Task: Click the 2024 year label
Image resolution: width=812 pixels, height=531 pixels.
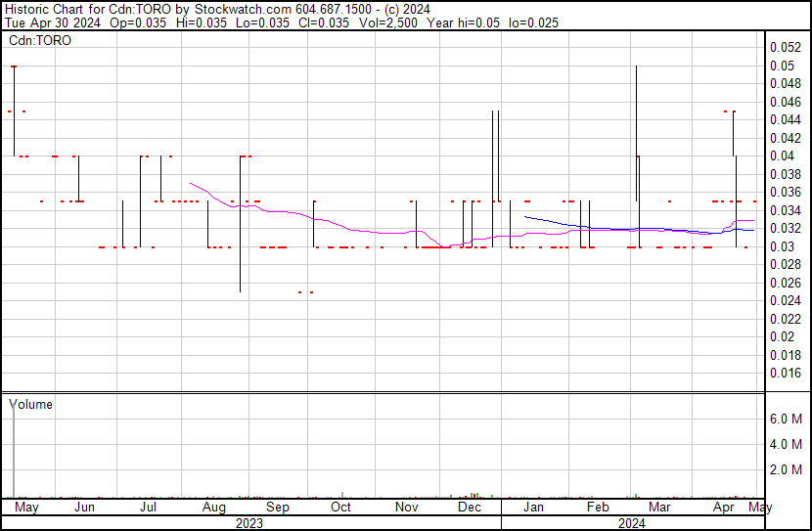Action: coord(631,523)
